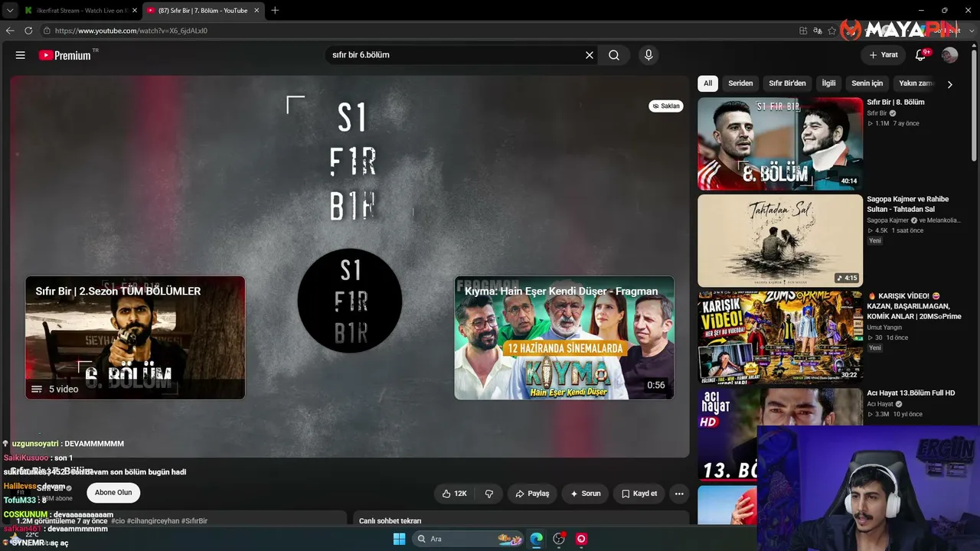Open the Sagopa Kajmer Tahtadan Sal title
The image size is (980, 551).
[908, 204]
